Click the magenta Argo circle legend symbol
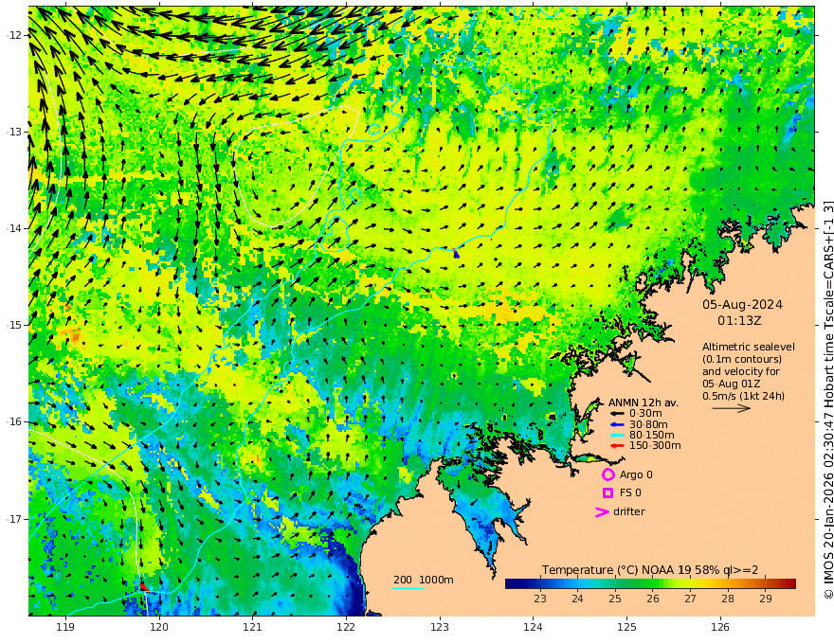The image size is (834, 644). pyautogui.click(x=607, y=474)
